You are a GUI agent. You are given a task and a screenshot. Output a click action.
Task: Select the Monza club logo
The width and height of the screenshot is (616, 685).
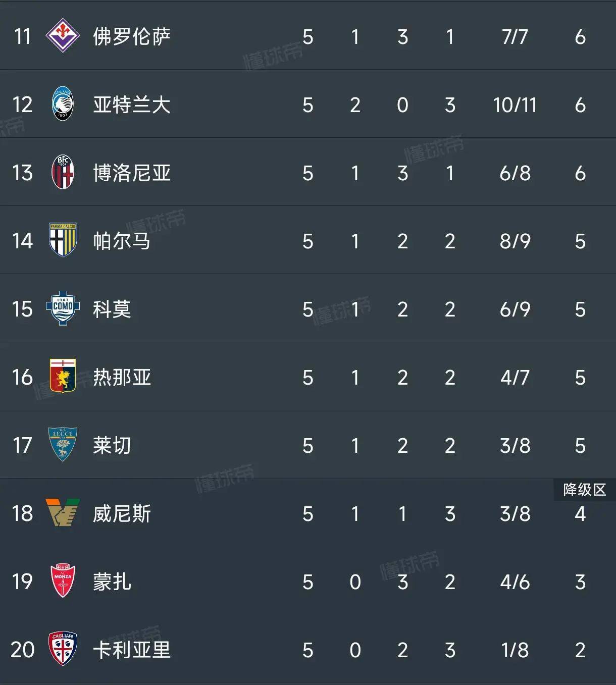coord(63,582)
